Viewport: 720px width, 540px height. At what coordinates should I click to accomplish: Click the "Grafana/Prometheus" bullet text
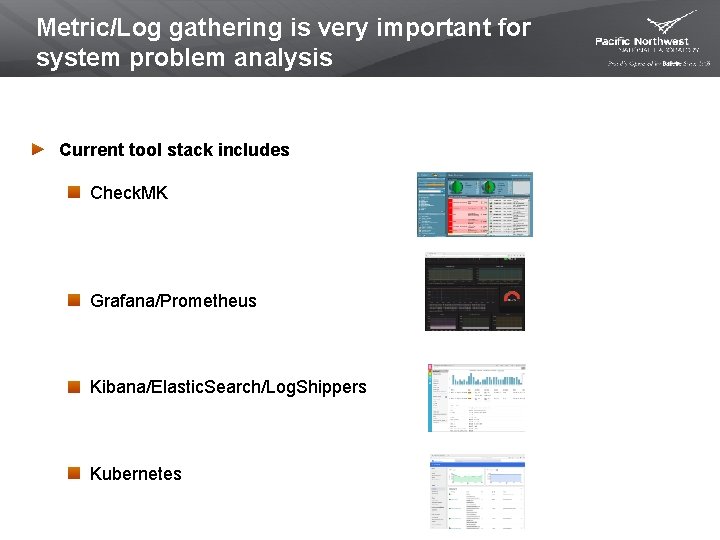(173, 301)
